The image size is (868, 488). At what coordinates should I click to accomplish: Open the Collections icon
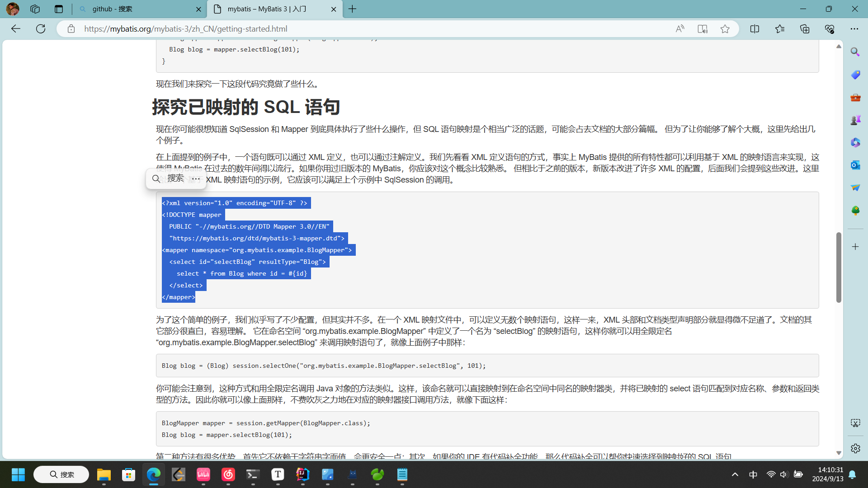click(x=805, y=29)
